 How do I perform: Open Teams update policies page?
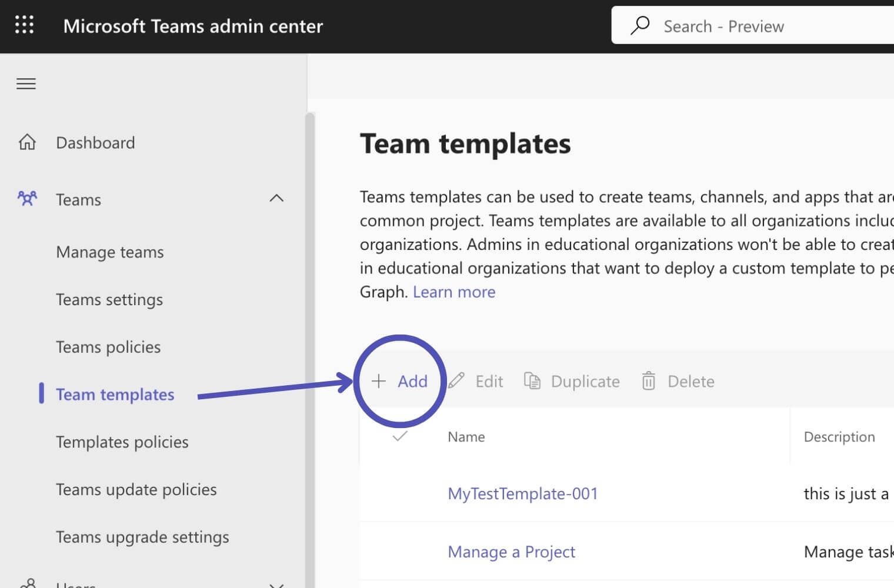click(x=136, y=489)
